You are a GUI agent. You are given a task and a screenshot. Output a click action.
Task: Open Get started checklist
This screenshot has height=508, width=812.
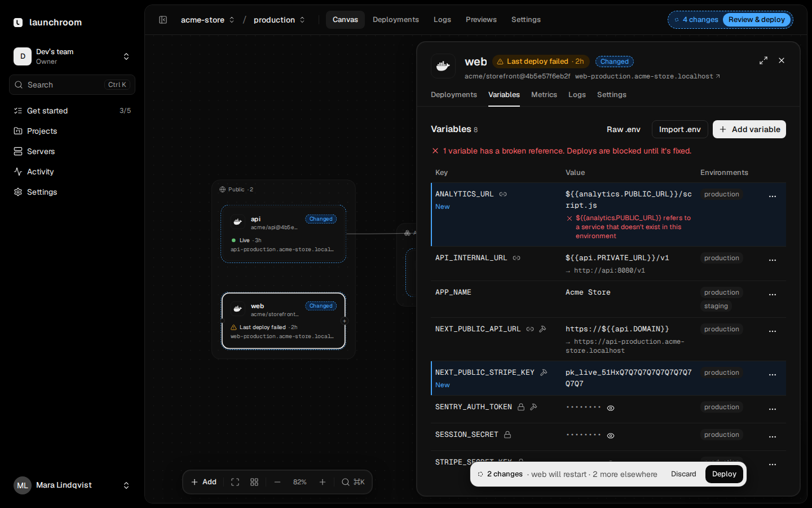72,111
